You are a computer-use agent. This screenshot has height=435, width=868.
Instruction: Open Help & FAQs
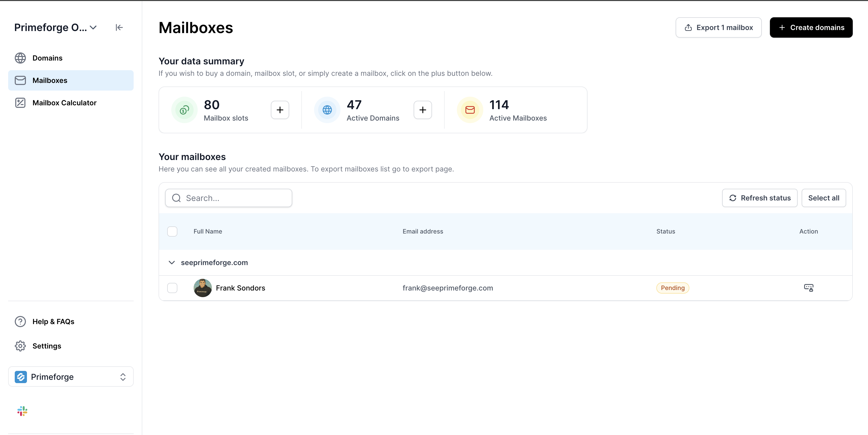coord(71,321)
